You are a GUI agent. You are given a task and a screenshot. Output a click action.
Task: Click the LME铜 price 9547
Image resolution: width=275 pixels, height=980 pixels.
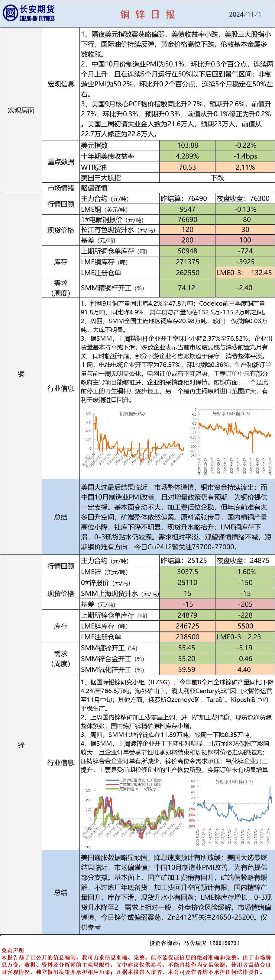[187, 209]
